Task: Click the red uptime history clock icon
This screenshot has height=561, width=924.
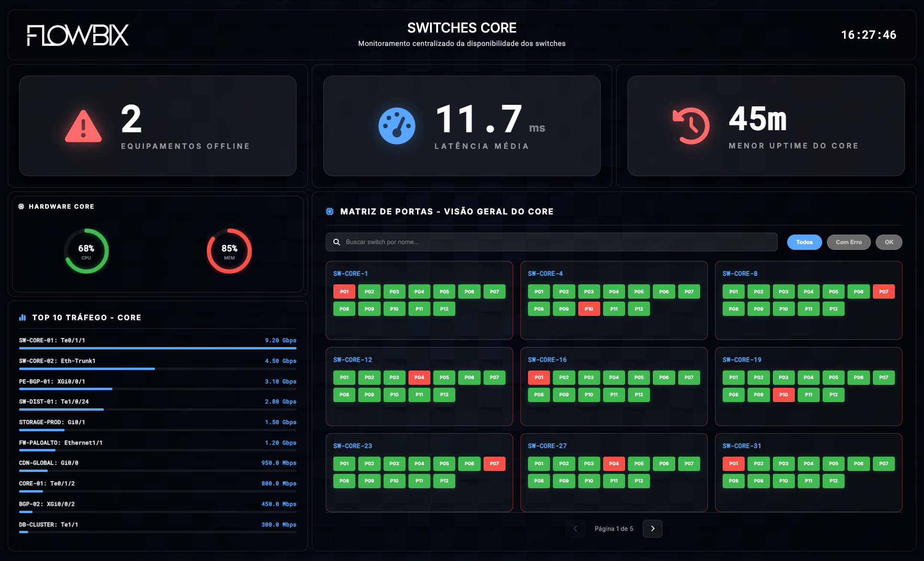Action: point(691,126)
